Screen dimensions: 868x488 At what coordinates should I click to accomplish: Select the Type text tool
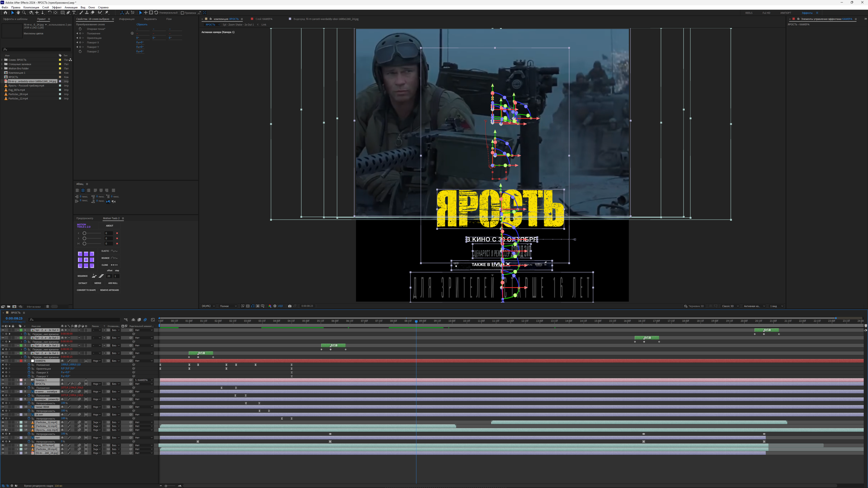(74, 12)
